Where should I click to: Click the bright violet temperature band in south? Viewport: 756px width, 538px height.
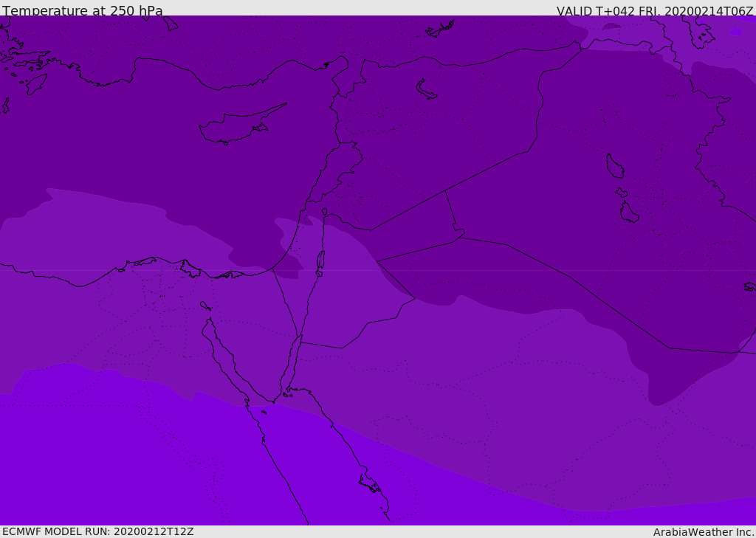tap(145, 458)
